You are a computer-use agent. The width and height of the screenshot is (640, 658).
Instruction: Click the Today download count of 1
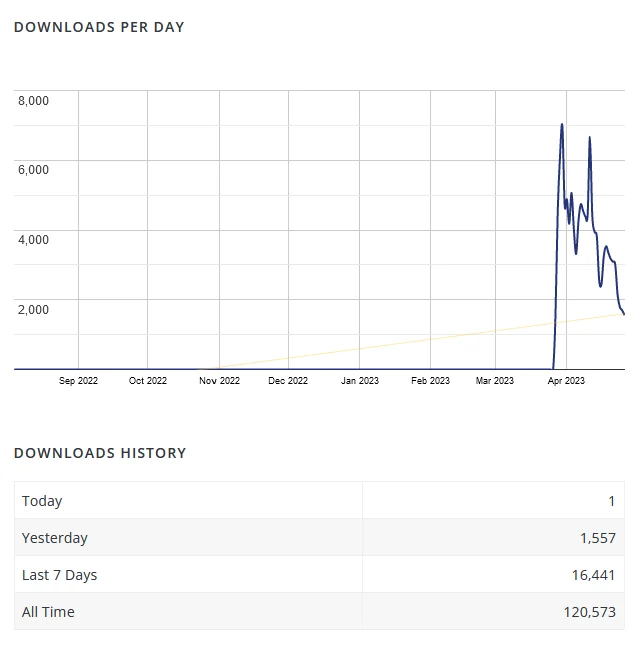[611, 501]
